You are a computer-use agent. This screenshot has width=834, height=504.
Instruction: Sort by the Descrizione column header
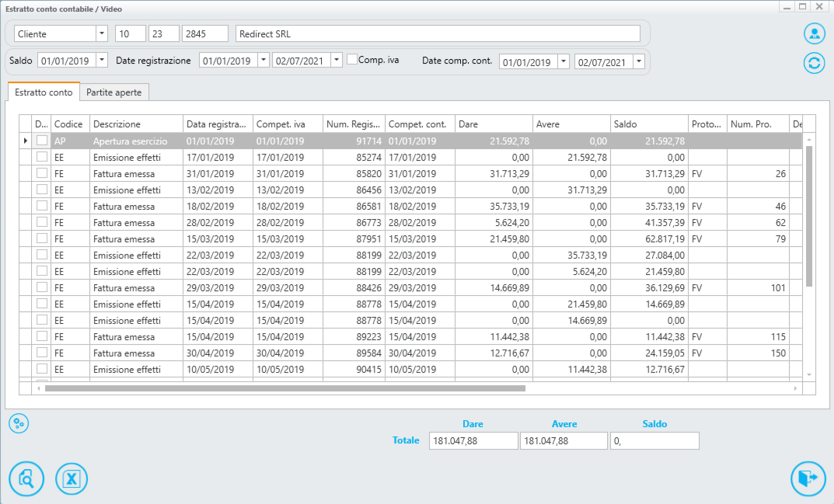(x=136, y=124)
